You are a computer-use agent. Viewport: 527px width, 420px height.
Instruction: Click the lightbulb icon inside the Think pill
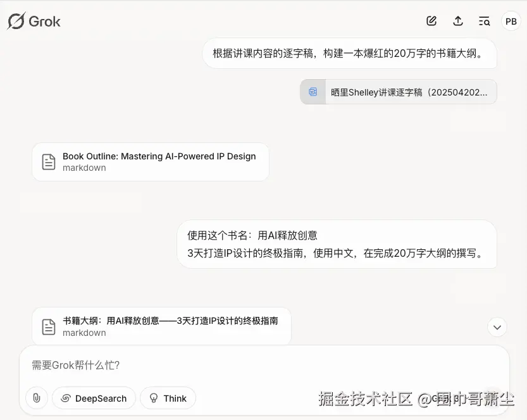click(x=154, y=398)
